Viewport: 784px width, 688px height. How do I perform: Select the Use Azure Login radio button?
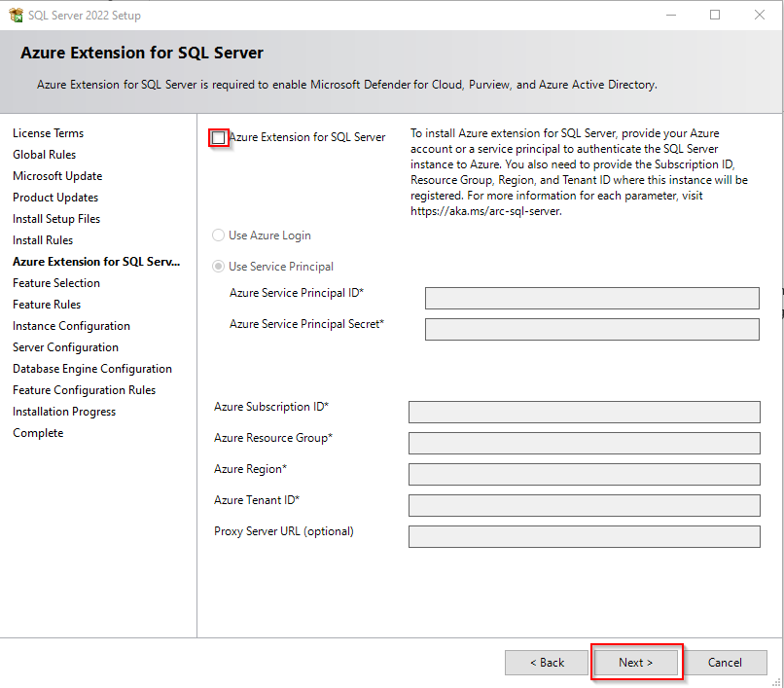click(x=219, y=235)
